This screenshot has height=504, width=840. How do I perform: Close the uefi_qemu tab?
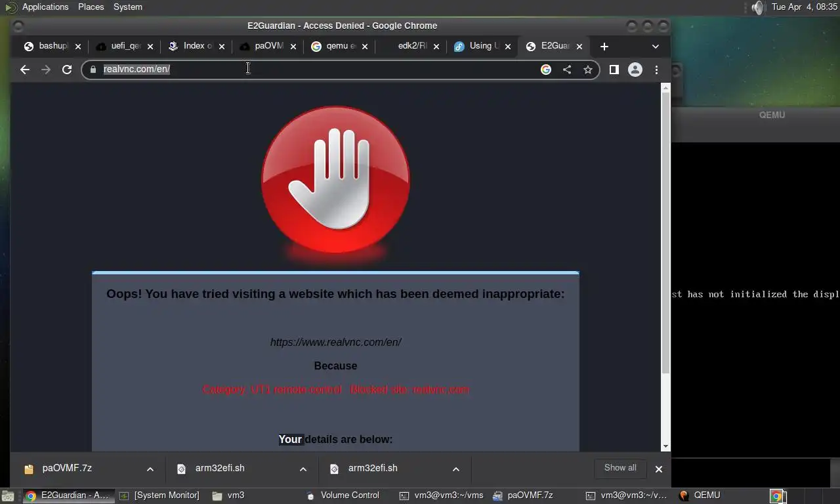pyautogui.click(x=150, y=47)
